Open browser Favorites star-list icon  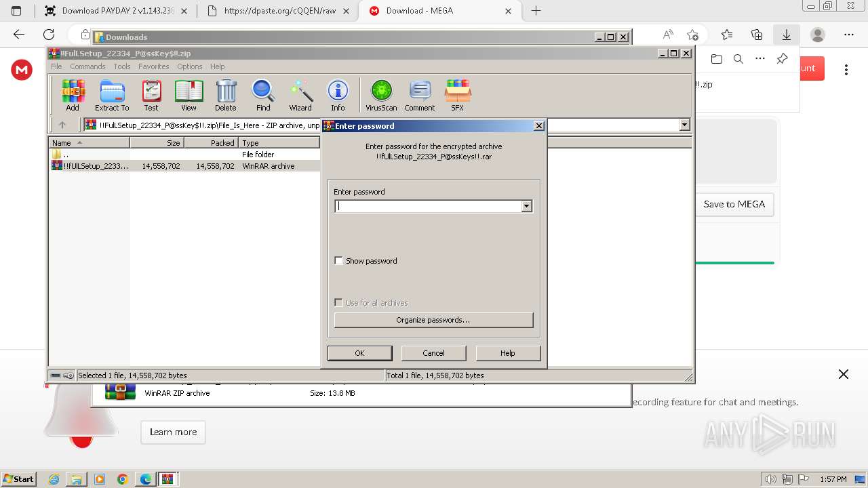727,35
